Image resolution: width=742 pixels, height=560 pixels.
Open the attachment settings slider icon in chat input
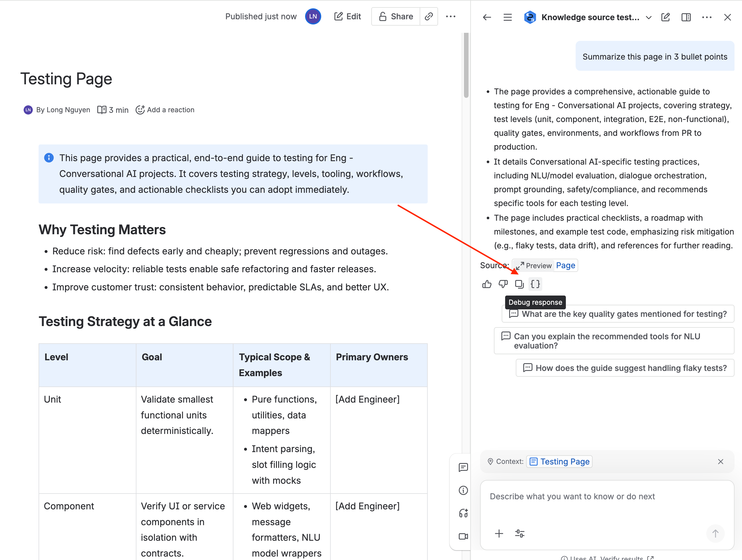pos(520,534)
